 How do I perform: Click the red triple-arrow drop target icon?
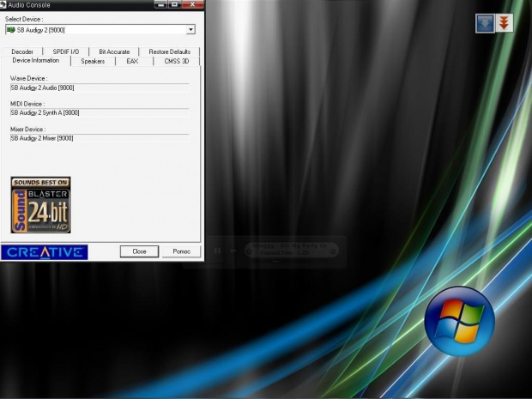point(505,23)
